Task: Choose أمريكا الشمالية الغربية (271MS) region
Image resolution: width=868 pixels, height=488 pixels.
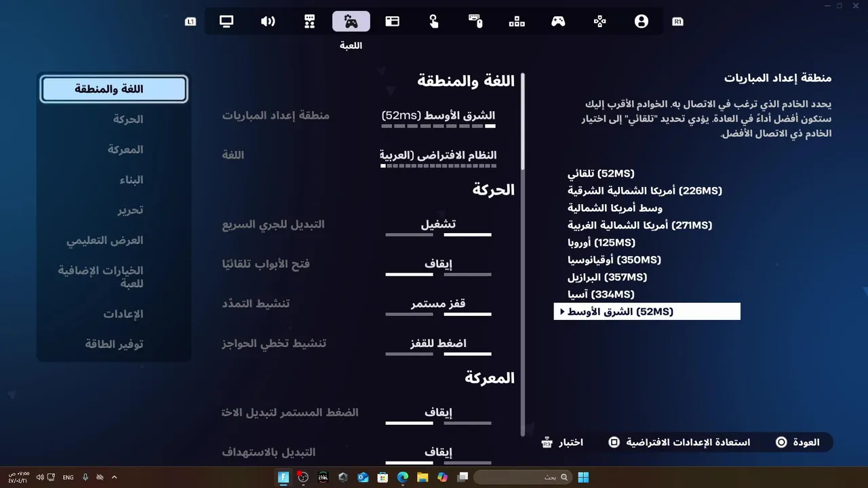Action: [x=640, y=225]
